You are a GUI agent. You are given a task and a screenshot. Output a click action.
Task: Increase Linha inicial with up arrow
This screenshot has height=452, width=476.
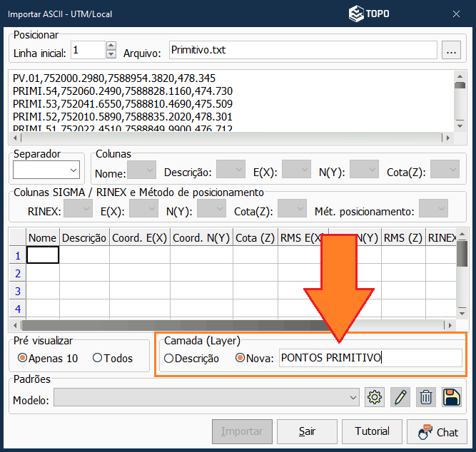pos(111,46)
